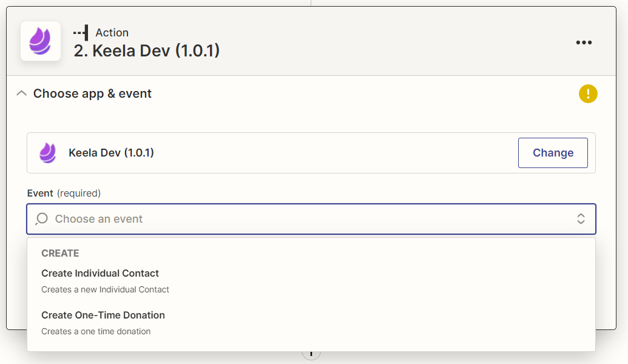Screen dimensions: 628x364
Task: Click the search magnifier in event field
Action: (x=42, y=219)
